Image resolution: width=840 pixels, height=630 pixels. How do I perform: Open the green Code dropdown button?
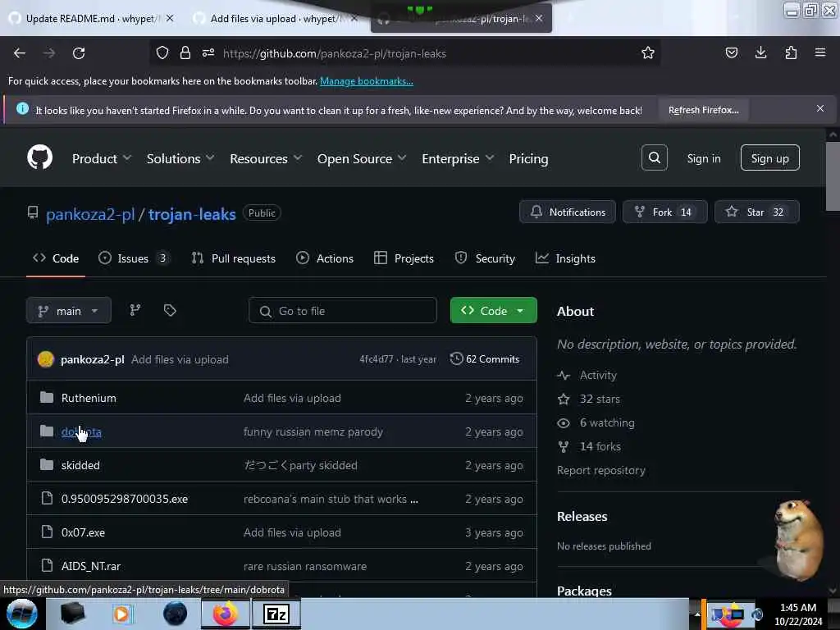493,310
